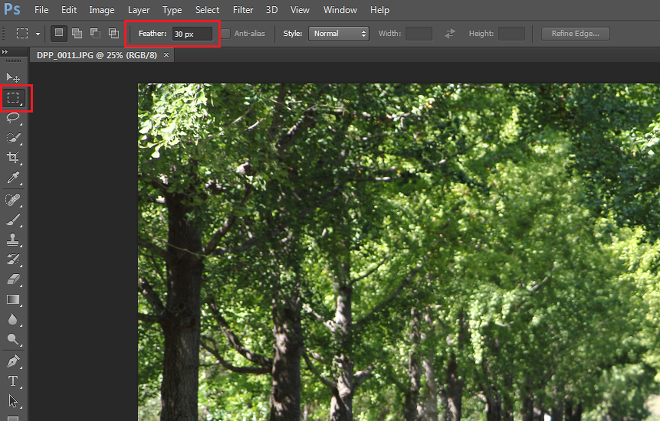Select the Eyedropper tool
Image resolution: width=660 pixels, height=421 pixels.
(x=13, y=178)
